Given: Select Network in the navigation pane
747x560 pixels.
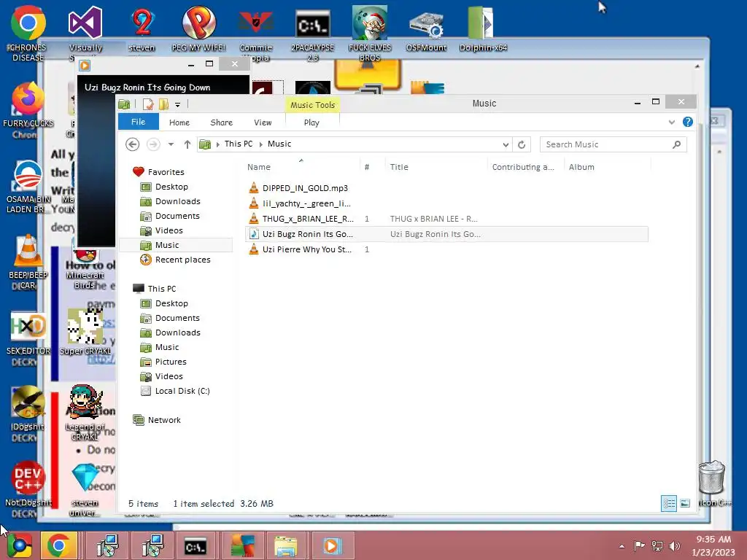Looking at the screenshot, I should click(x=164, y=420).
